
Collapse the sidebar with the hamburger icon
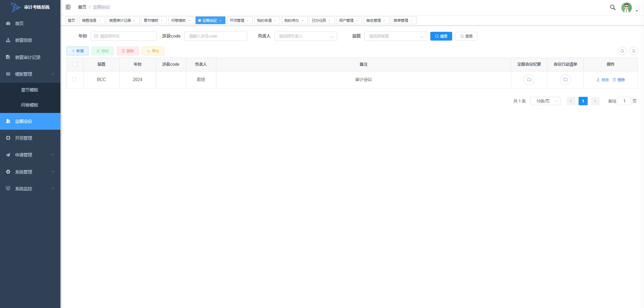(68, 7)
